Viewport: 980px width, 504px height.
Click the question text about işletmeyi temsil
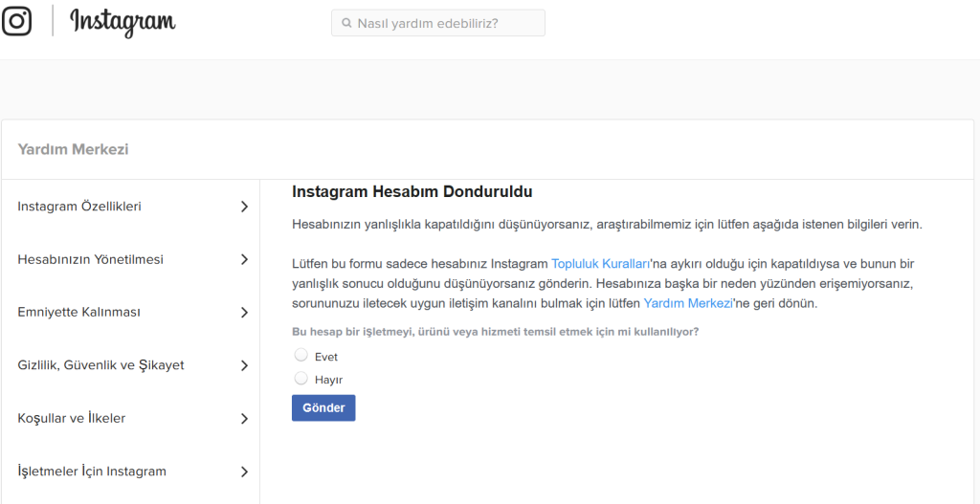pos(496,332)
